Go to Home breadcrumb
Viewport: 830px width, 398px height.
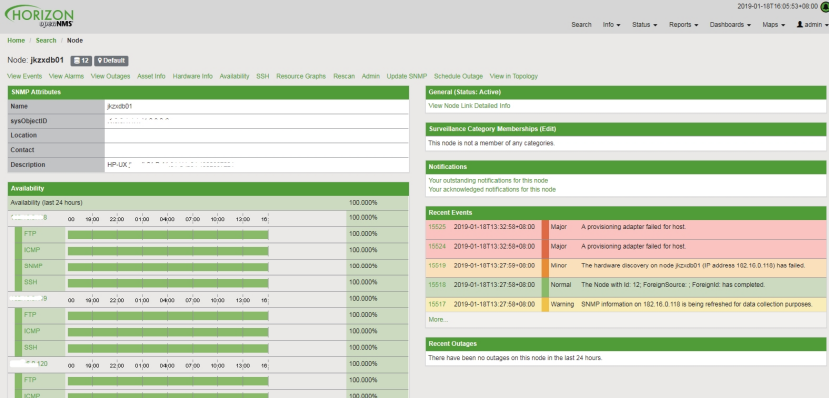tap(16, 41)
